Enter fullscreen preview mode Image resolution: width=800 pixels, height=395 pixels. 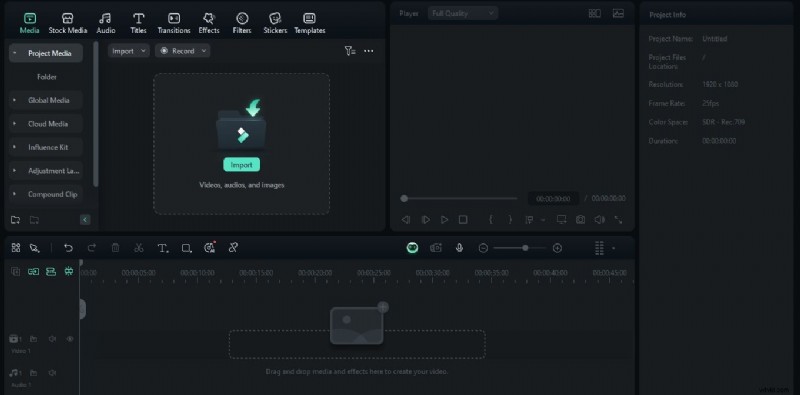point(618,219)
